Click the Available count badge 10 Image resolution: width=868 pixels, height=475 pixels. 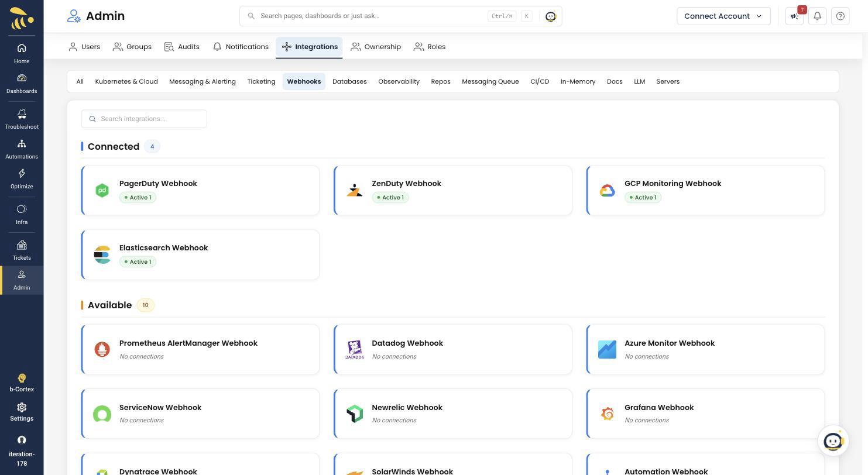pos(145,305)
